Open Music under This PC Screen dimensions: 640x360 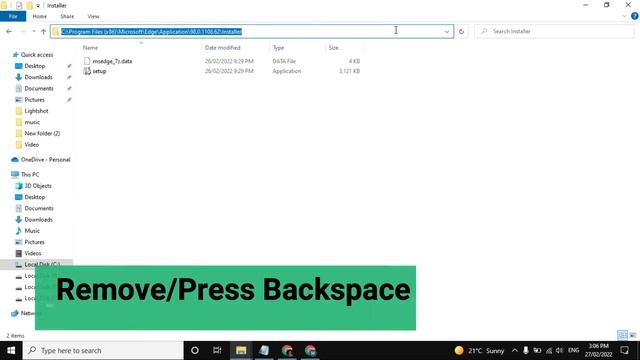coord(32,231)
